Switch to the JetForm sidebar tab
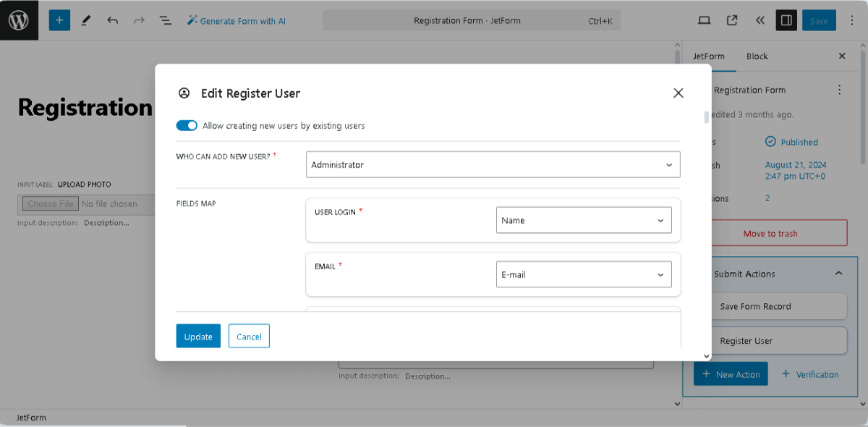The image size is (868, 427). [x=709, y=56]
